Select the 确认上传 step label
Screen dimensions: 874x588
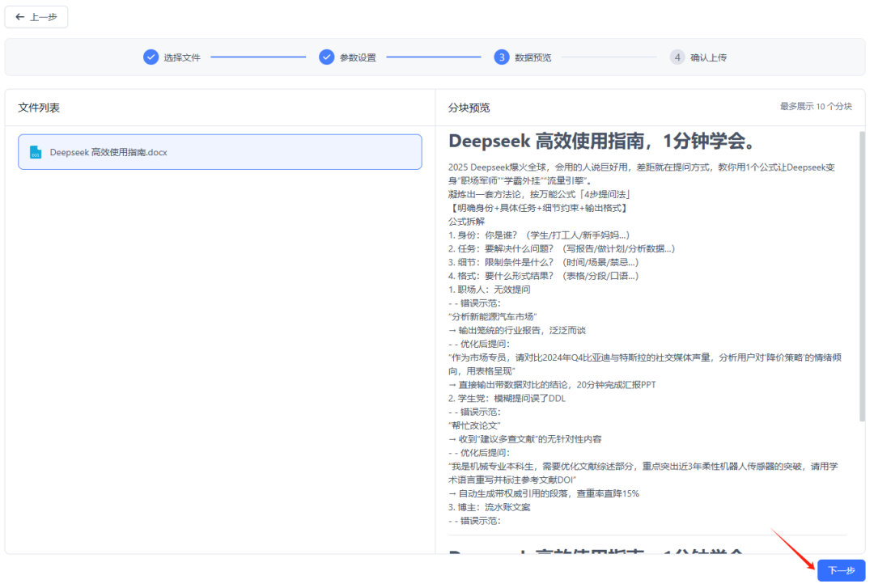(709, 57)
